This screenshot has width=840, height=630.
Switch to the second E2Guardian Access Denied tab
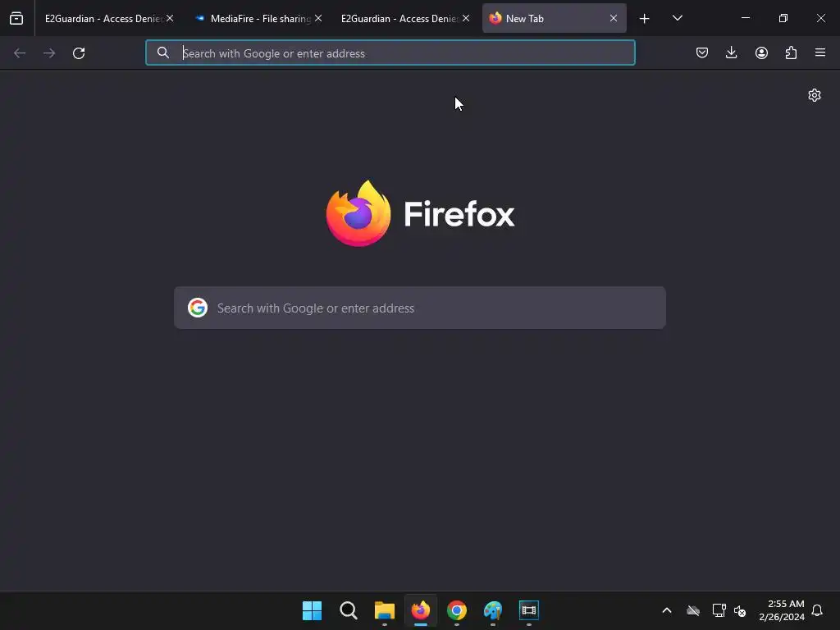coord(404,18)
